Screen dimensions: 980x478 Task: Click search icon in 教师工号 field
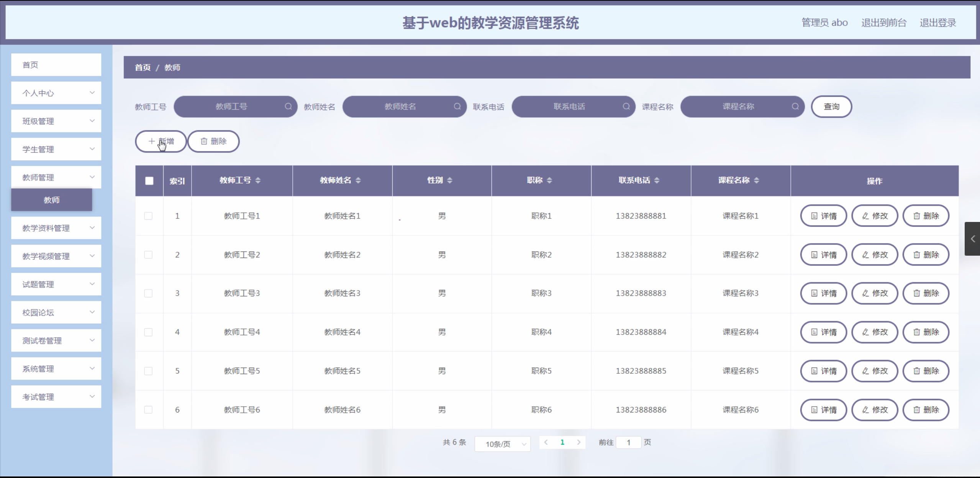point(288,106)
